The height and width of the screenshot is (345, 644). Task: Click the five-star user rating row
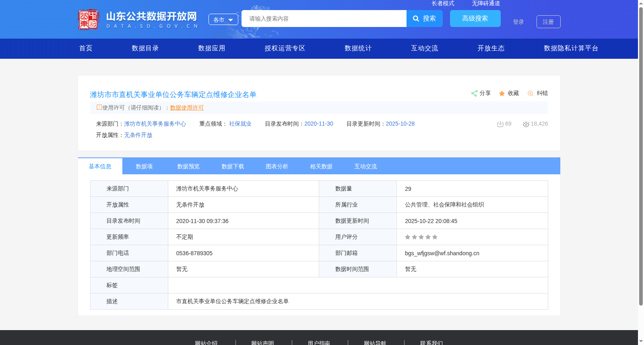(x=421, y=237)
